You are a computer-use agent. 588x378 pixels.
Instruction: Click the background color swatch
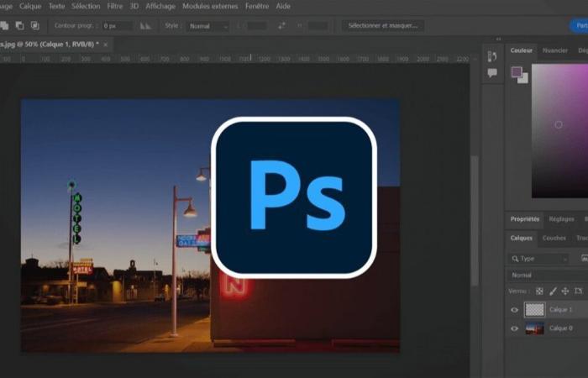(524, 79)
